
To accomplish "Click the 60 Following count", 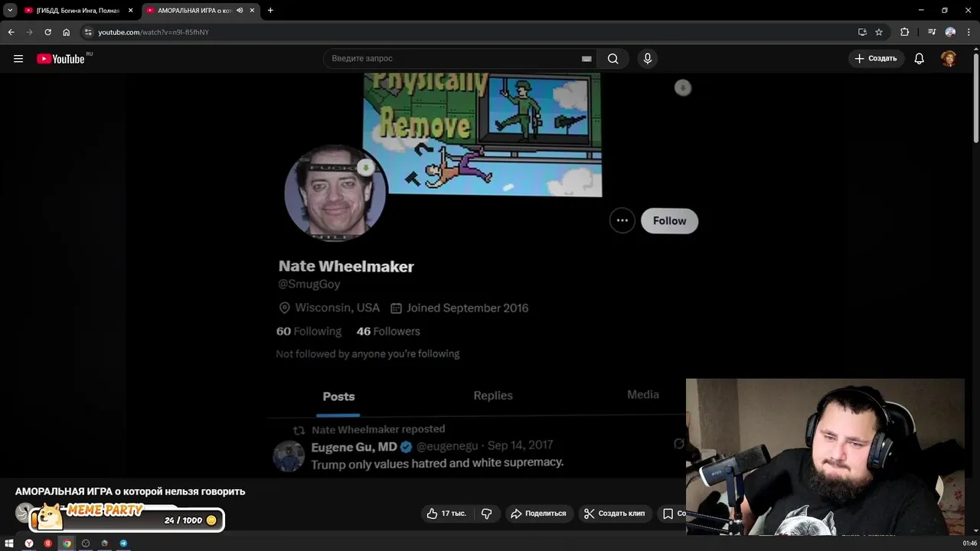I will 309,331.
